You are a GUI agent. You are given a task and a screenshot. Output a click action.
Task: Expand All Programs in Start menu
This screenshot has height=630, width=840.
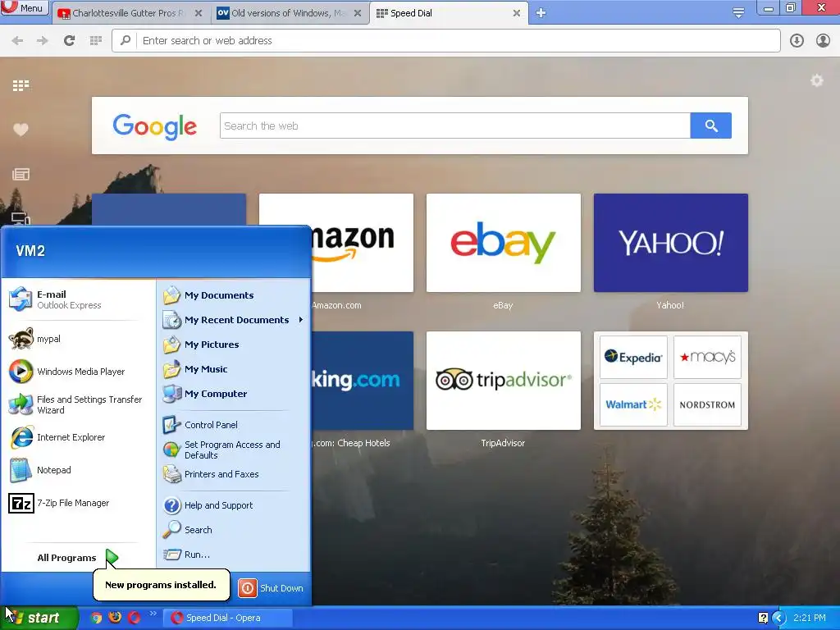78,558
